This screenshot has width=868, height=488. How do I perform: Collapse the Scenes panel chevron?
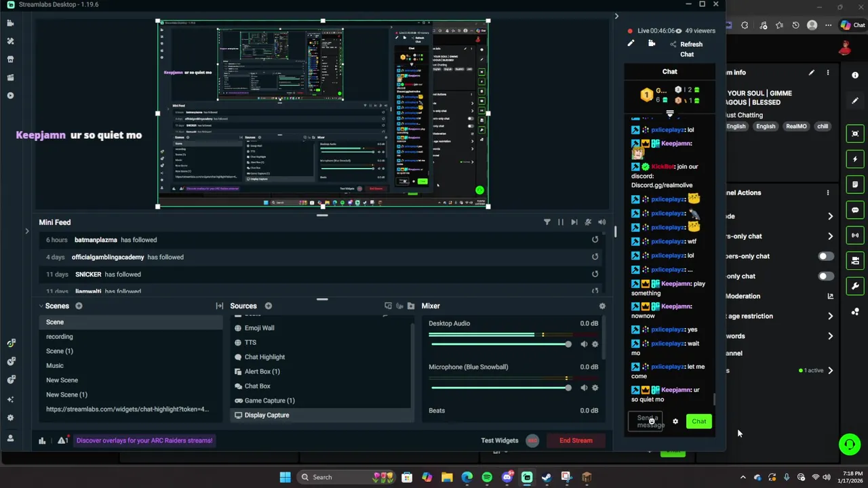(x=41, y=306)
